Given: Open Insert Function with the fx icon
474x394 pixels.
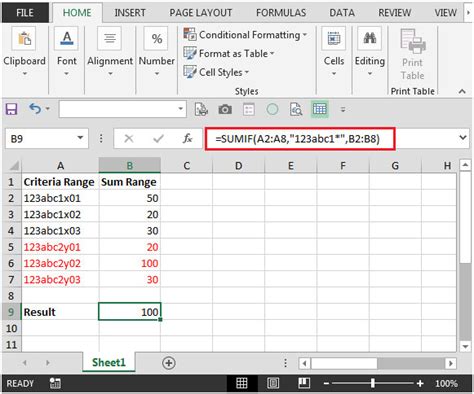Looking at the screenshot, I should pos(187,138).
